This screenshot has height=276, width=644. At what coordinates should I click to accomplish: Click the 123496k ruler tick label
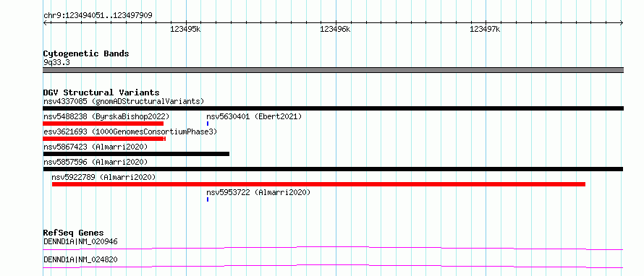[x=335, y=29]
